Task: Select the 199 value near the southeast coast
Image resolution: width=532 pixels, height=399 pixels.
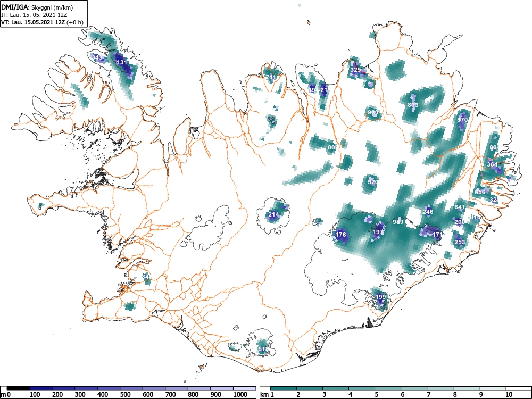Action: [x=381, y=297]
